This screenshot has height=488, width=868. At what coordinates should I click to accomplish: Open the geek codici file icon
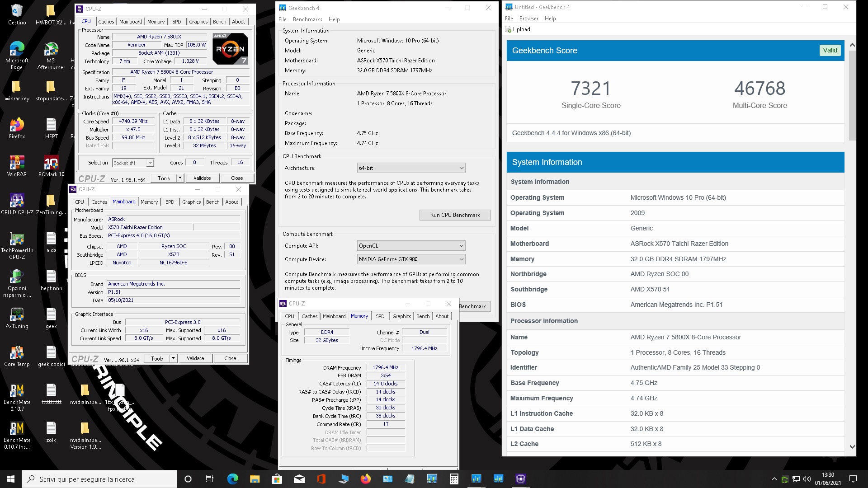pyautogui.click(x=51, y=356)
